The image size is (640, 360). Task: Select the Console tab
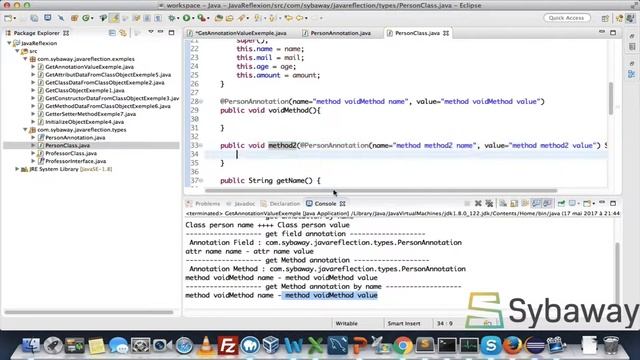click(x=325, y=204)
